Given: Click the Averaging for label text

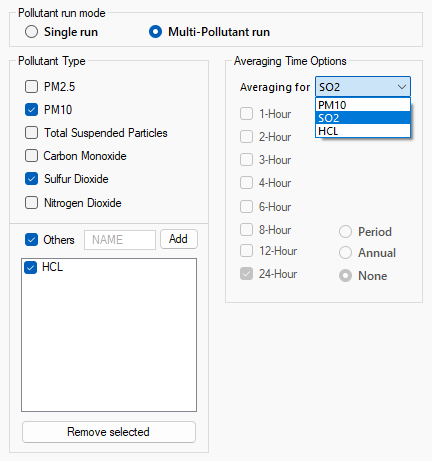Looking at the screenshot, I should [x=275, y=87].
